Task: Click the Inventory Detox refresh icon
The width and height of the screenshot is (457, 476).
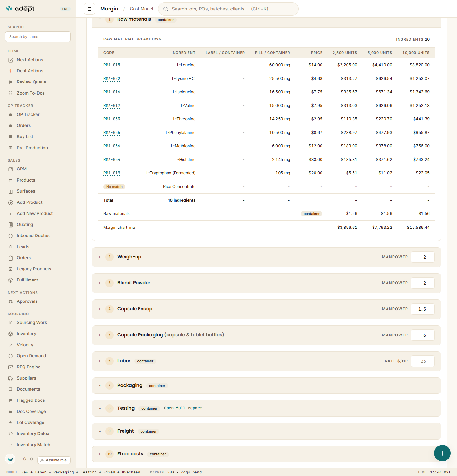Action: tap(10, 434)
